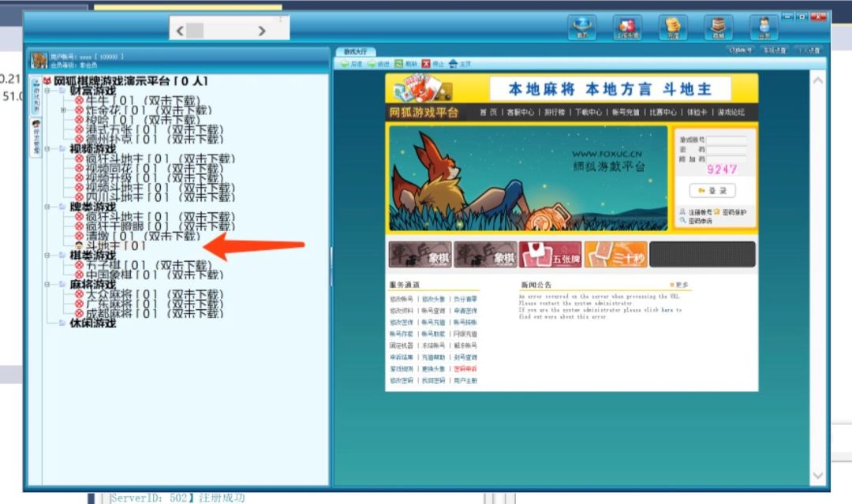Select the 广东麻将 tree row

[x=149, y=304]
